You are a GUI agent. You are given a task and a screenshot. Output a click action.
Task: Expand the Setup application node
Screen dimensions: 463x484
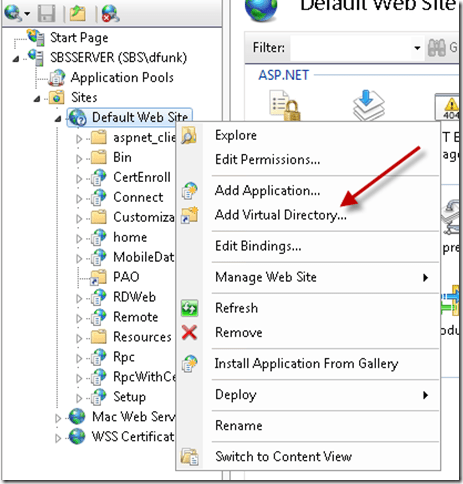tap(79, 398)
